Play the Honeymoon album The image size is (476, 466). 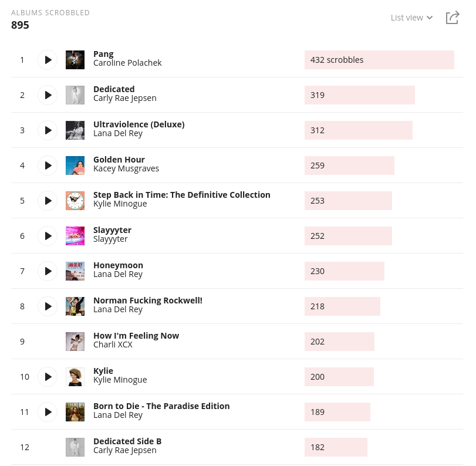point(48,271)
